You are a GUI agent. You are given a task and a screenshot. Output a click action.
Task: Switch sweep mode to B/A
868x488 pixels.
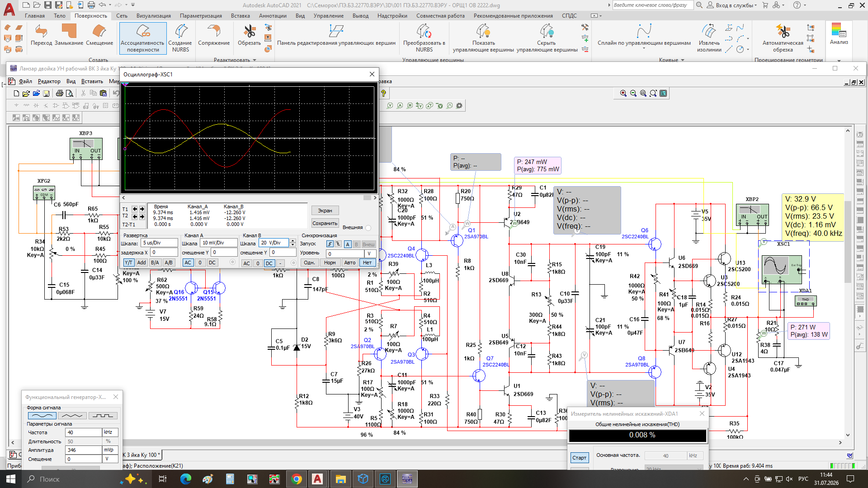[x=155, y=263]
